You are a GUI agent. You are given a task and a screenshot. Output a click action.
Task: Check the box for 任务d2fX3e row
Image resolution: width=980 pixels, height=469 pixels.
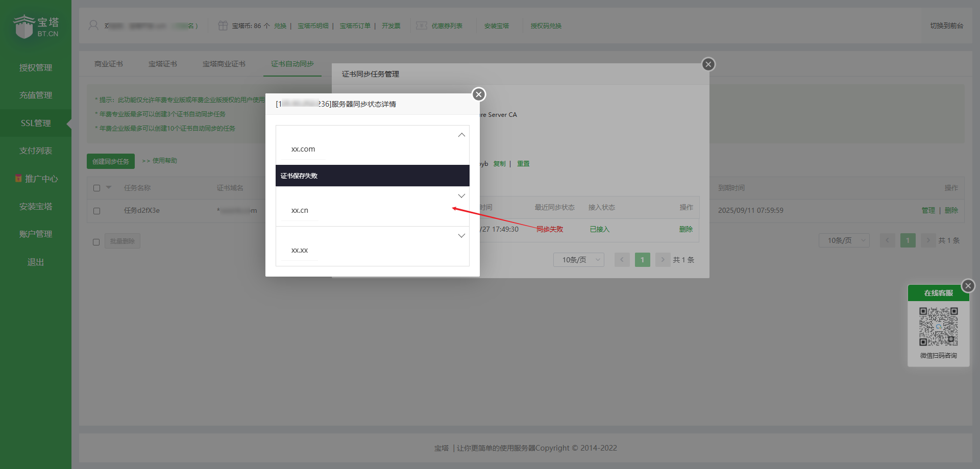click(96, 211)
